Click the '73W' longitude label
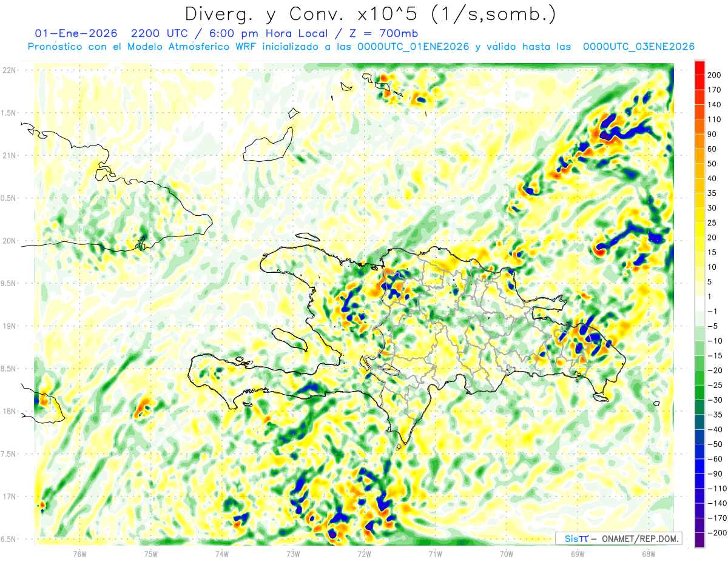 pyautogui.click(x=293, y=554)
